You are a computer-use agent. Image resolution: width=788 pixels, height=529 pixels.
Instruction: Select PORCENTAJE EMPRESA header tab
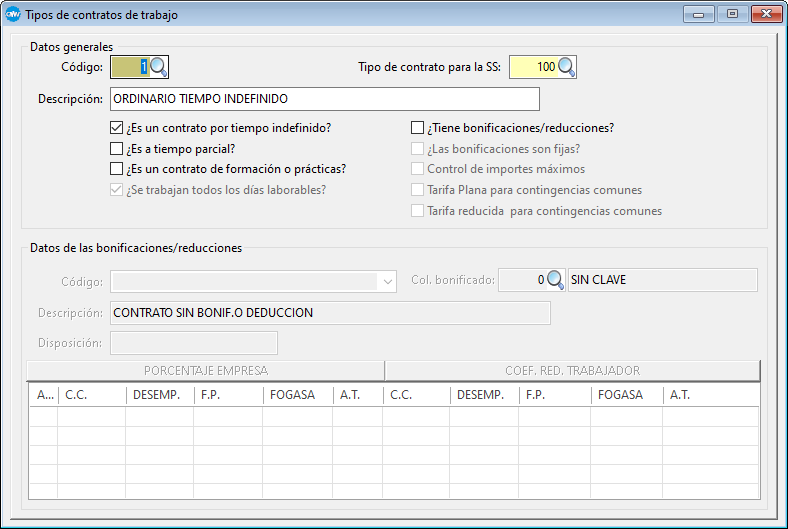(206, 370)
